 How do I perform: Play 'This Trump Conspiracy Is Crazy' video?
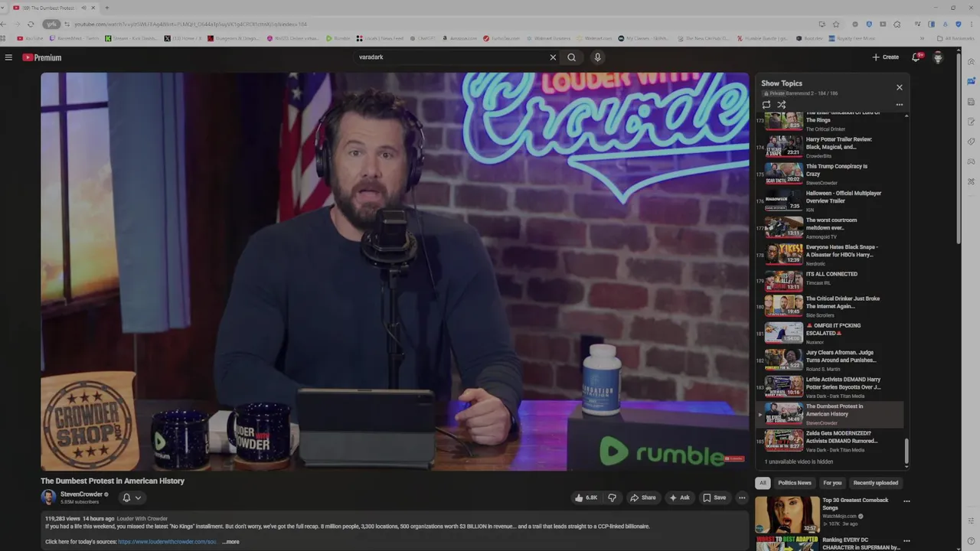point(830,174)
